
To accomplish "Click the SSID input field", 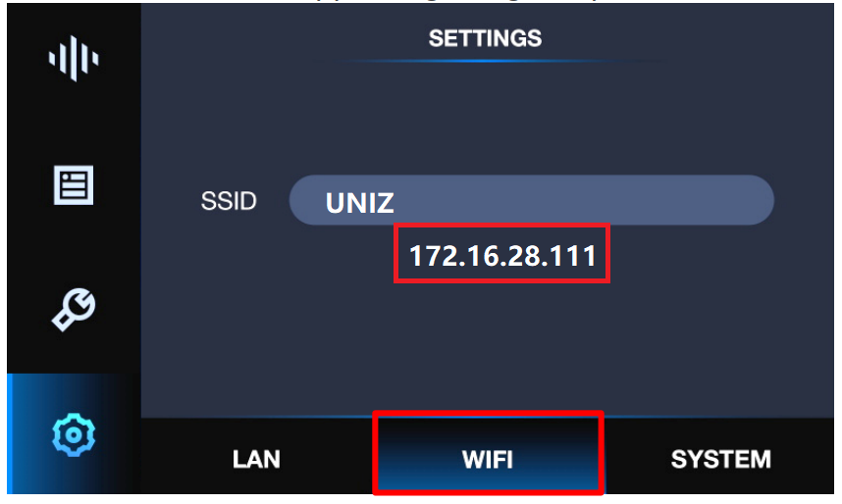I will click(x=532, y=200).
